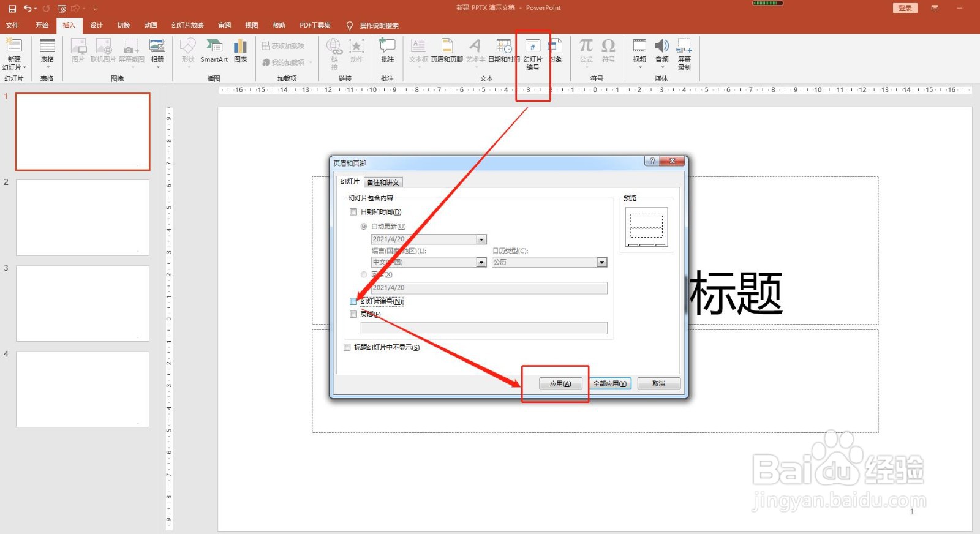This screenshot has width=980, height=534.
Task: Click Ribbon Display Options icon in title bar
Action: 935,8
